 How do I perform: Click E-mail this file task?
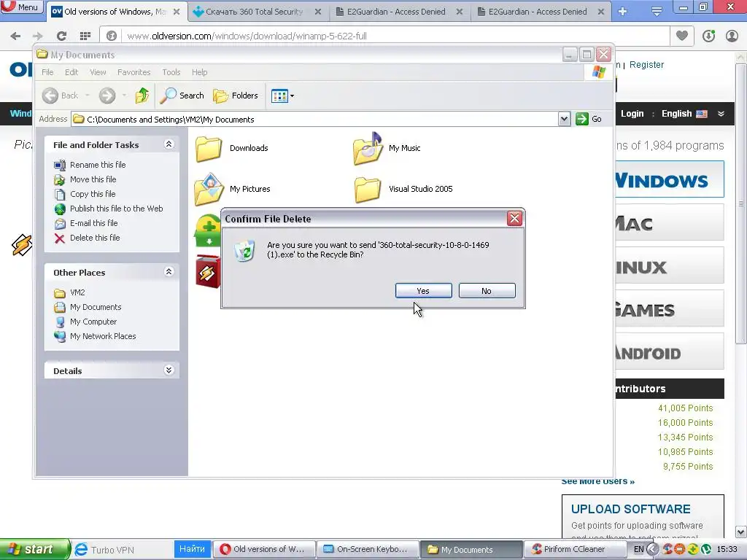[93, 223]
